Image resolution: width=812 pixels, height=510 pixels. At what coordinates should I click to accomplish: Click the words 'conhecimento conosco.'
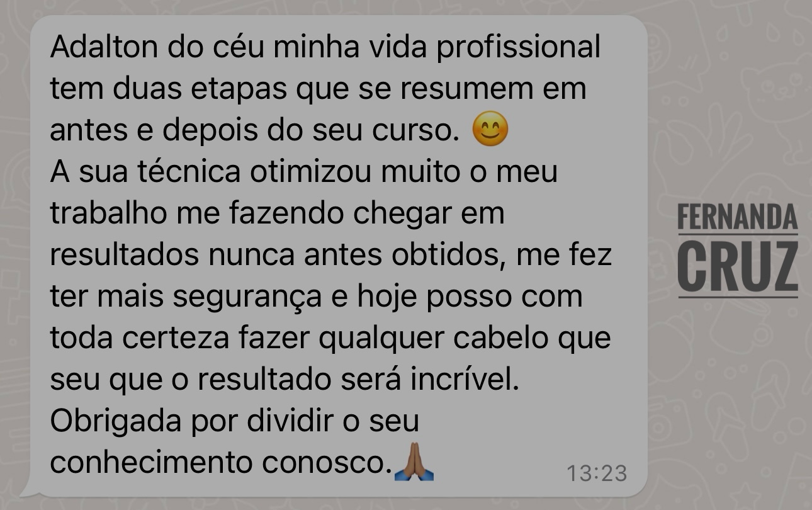[x=220, y=463]
